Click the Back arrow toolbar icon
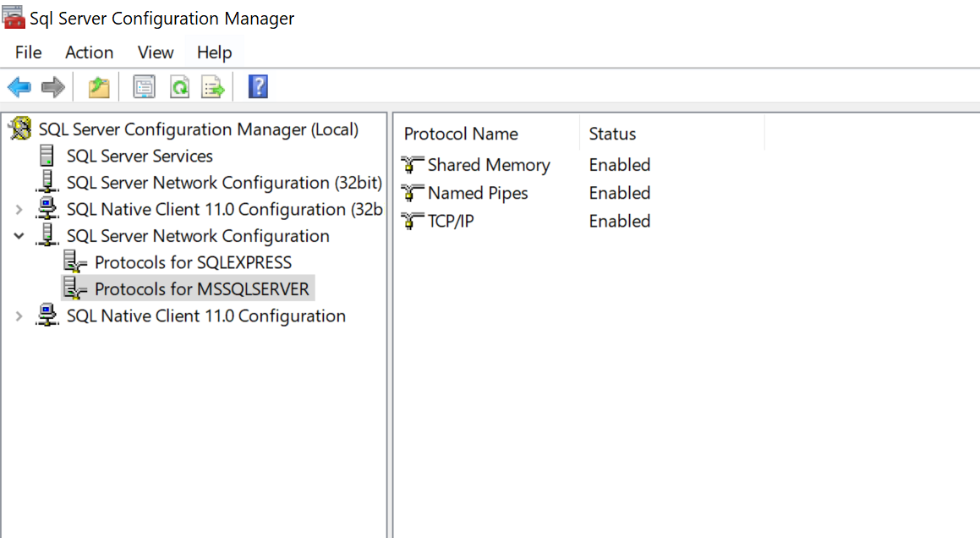The width and height of the screenshot is (980, 538). pyautogui.click(x=19, y=87)
